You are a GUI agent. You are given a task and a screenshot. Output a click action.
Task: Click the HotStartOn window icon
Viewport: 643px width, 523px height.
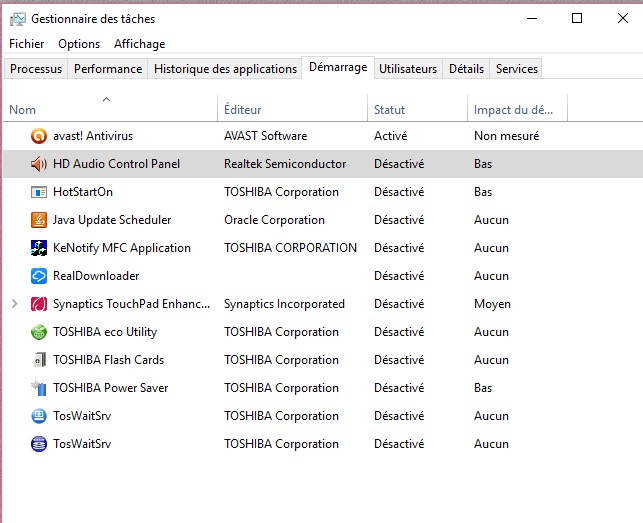pyautogui.click(x=39, y=192)
